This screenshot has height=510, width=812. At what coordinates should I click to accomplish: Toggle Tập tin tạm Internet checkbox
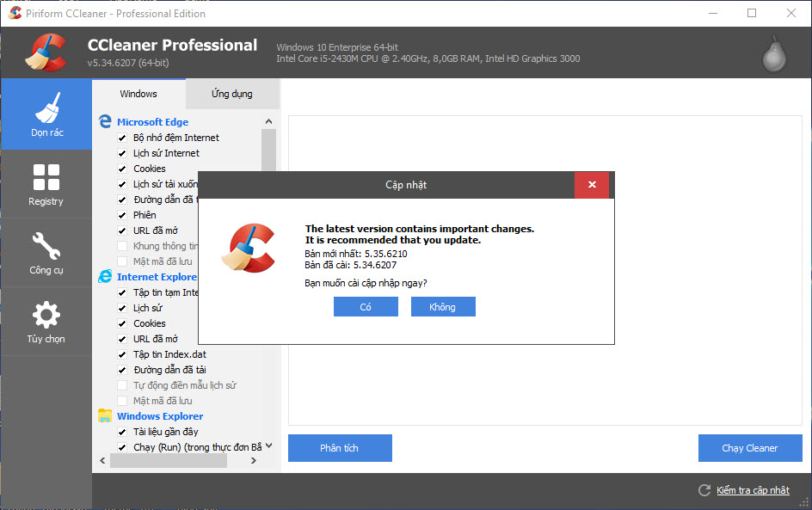(122, 292)
